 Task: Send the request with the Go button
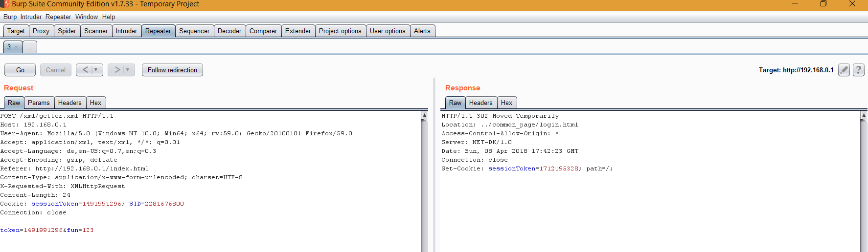(x=20, y=70)
